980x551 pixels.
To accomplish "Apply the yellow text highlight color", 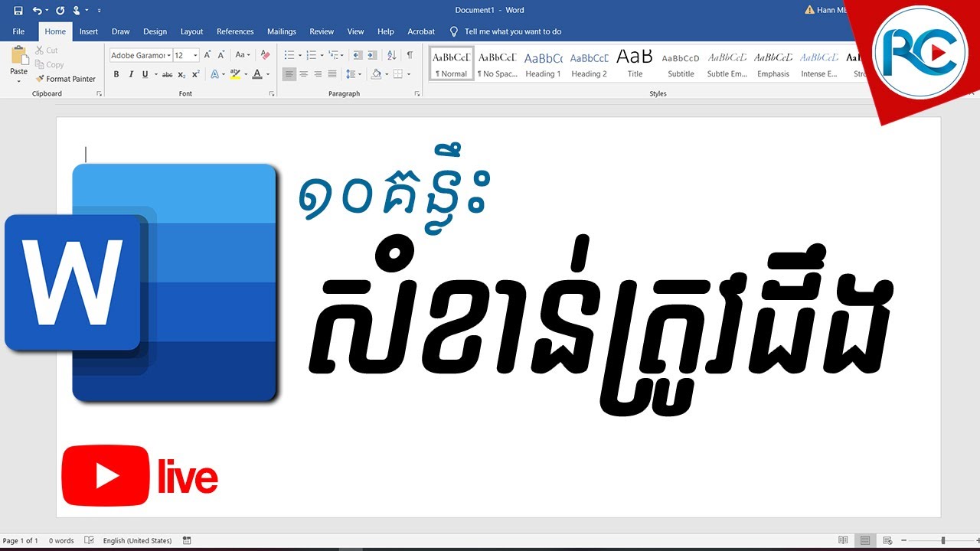I will click(x=235, y=74).
